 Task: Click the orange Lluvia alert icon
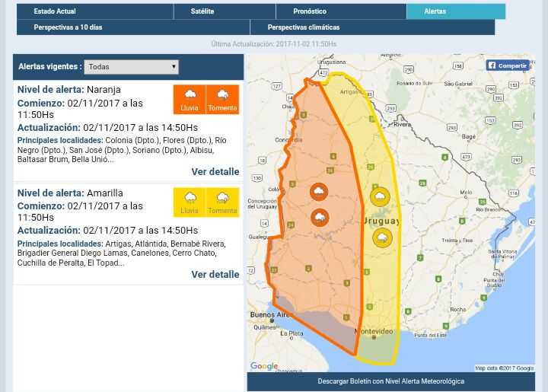coord(190,99)
